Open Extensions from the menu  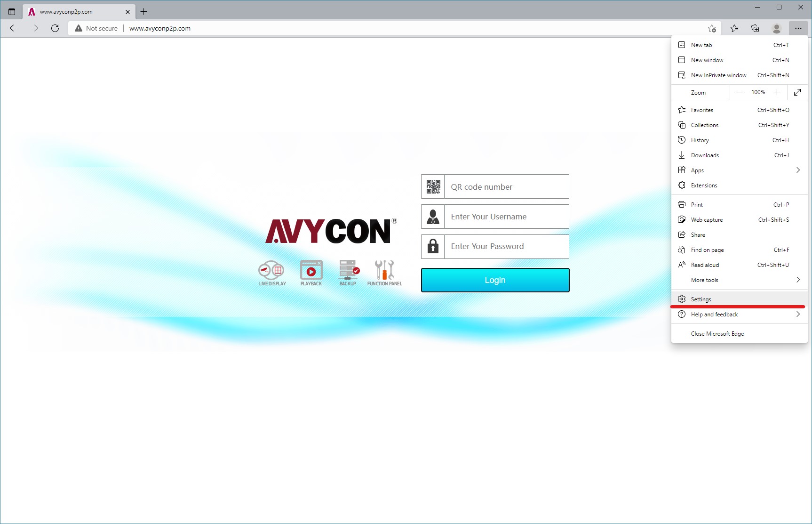740,185
